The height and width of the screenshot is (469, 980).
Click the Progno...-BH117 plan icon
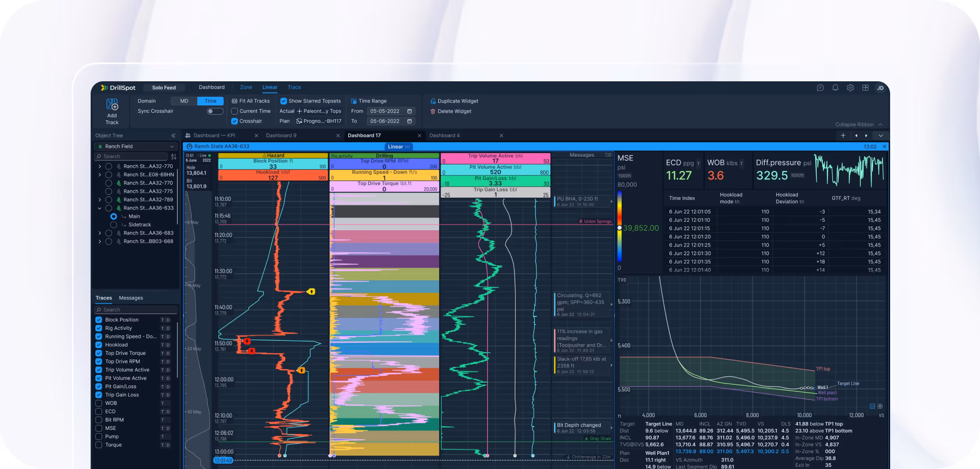(299, 122)
